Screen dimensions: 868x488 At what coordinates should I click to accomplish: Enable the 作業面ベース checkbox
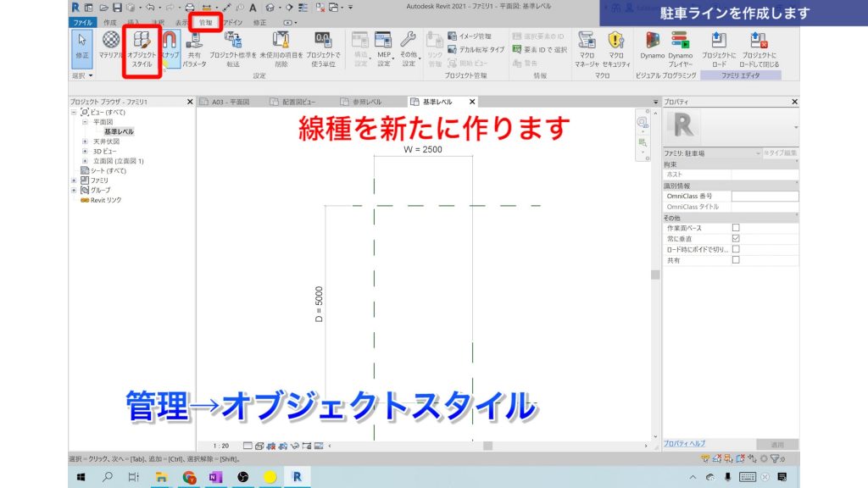tap(737, 227)
